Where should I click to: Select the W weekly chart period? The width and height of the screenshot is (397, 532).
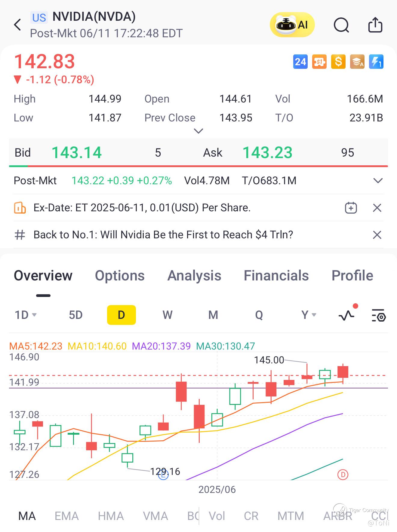[168, 315]
